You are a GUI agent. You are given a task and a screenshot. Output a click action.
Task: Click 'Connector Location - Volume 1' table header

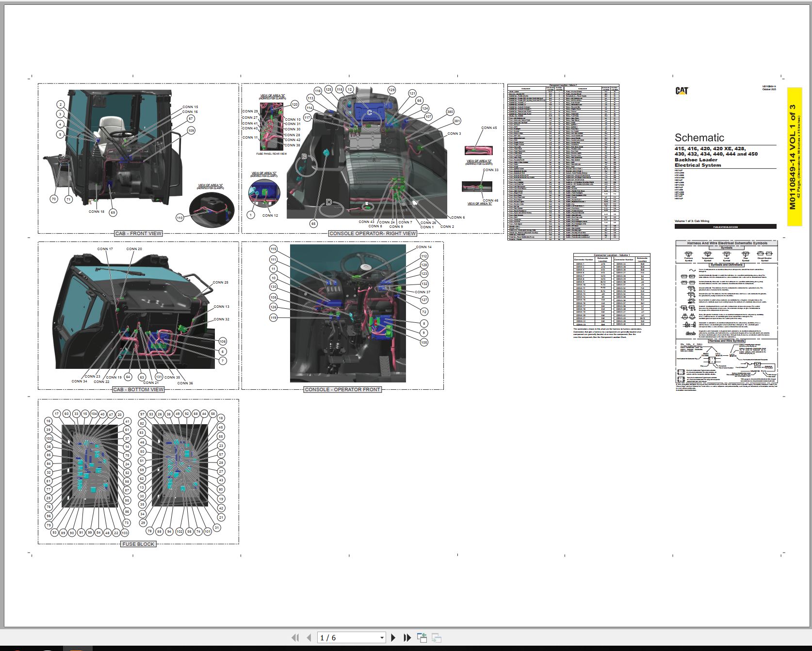612,255
